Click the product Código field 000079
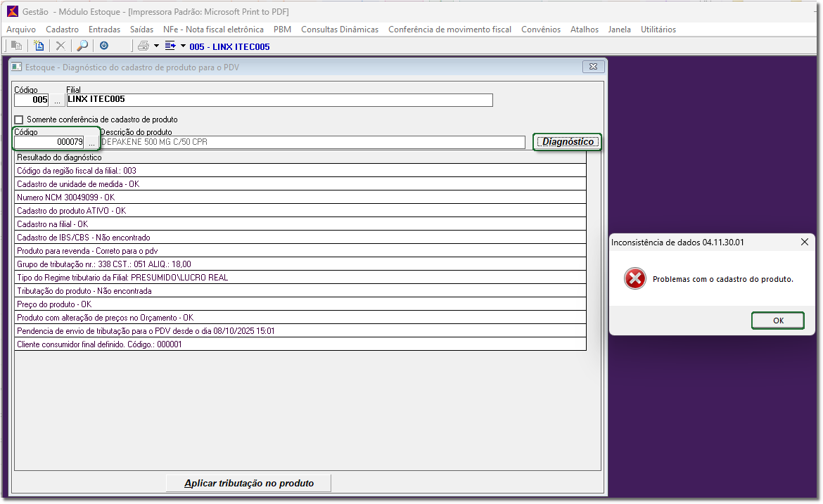 point(49,142)
